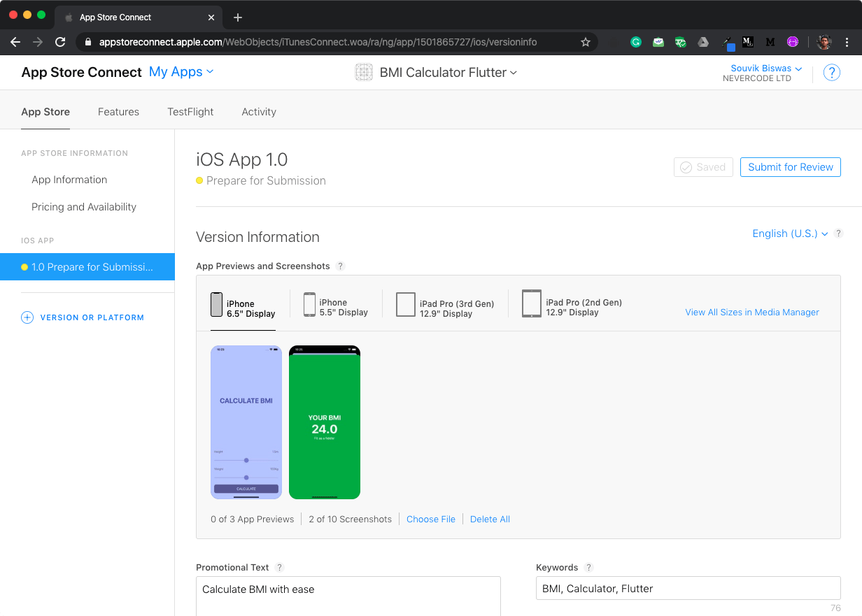This screenshot has height=616, width=862.
Task: Open the My Apps dropdown
Action: (x=181, y=72)
